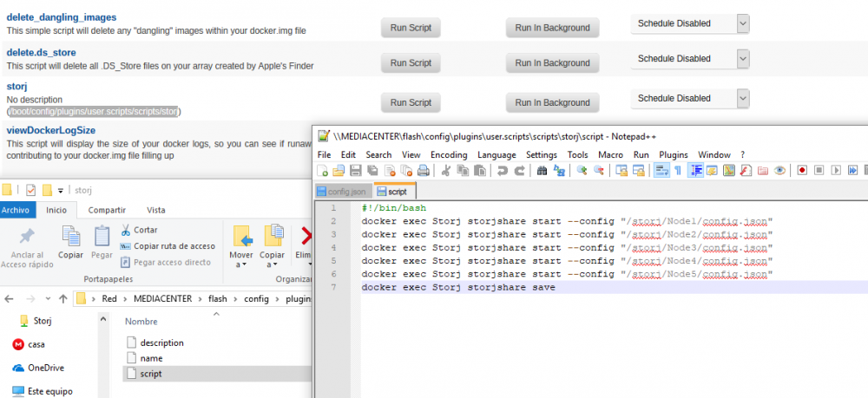The height and width of the screenshot is (398, 868).
Task: Click the New file icon in Notepad++
Action: pyautogui.click(x=322, y=170)
